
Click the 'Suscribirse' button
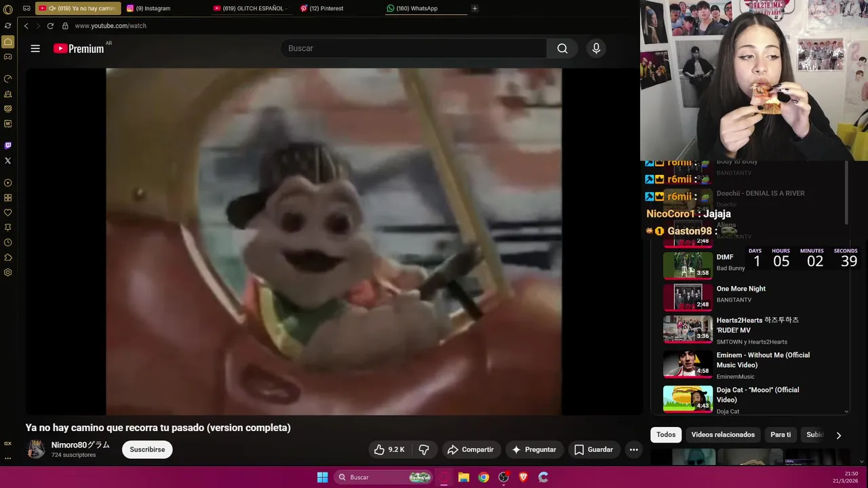pos(147,449)
